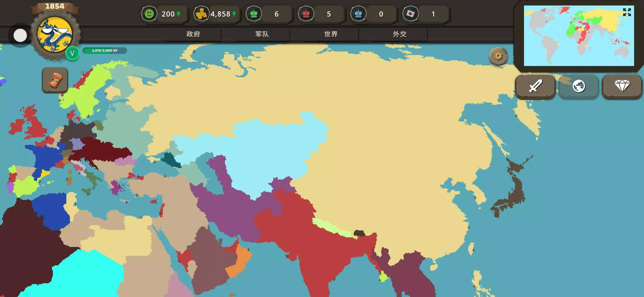Click the green crown allies counter
The image size is (644, 297).
point(254,14)
